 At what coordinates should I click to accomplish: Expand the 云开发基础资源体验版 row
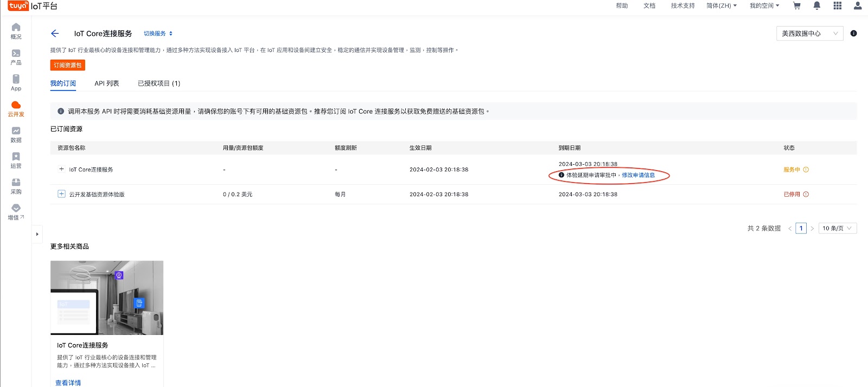[x=61, y=194]
